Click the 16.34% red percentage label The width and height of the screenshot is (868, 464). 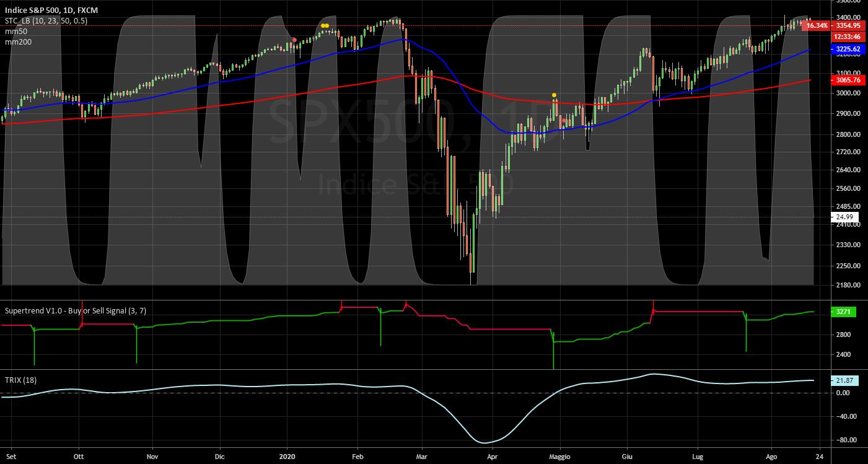(x=816, y=25)
